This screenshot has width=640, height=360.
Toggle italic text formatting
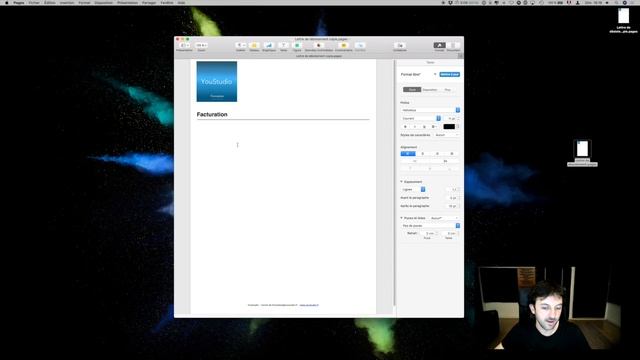click(x=415, y=127)
